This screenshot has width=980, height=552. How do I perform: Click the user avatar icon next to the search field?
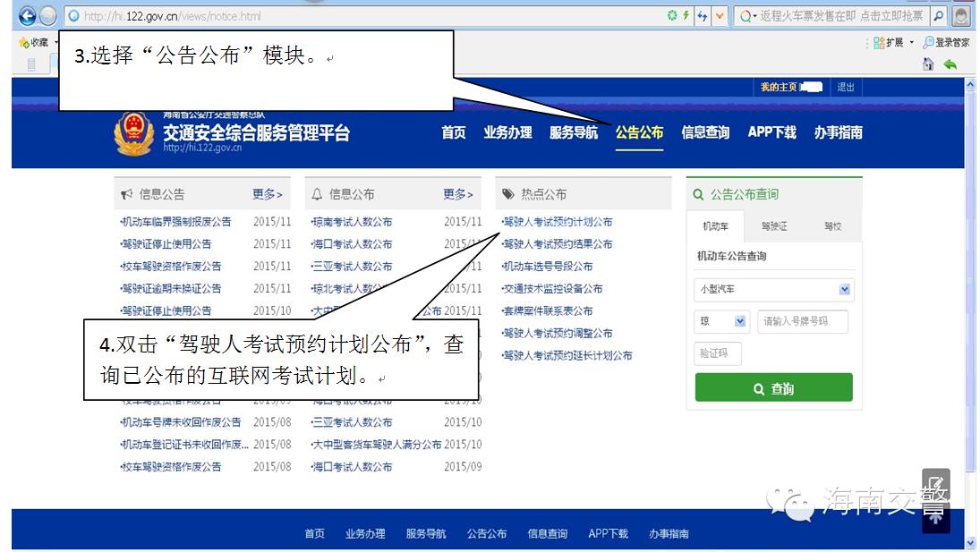click(x=963, y=15)
